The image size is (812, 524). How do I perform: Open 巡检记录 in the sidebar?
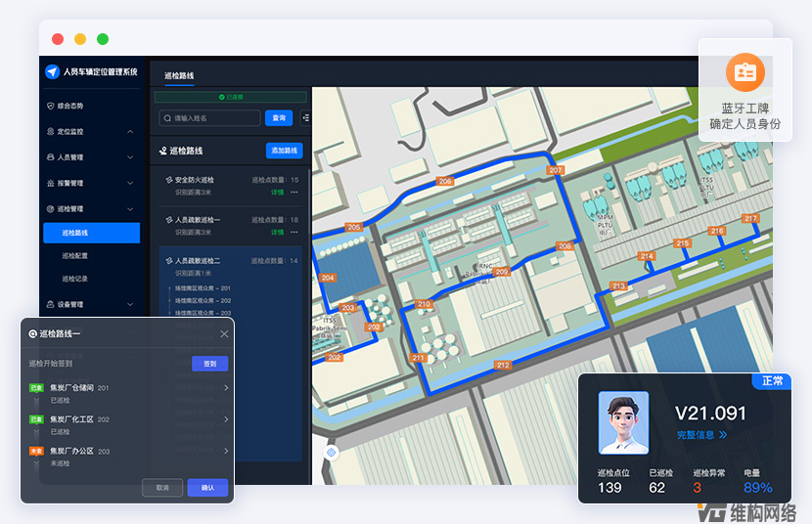click(75, 279)
